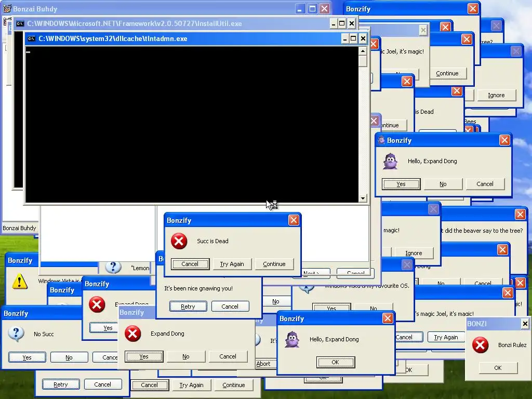Click the "Succ is Dead" message text
The image size is (532, 399).
click(212, 241)
